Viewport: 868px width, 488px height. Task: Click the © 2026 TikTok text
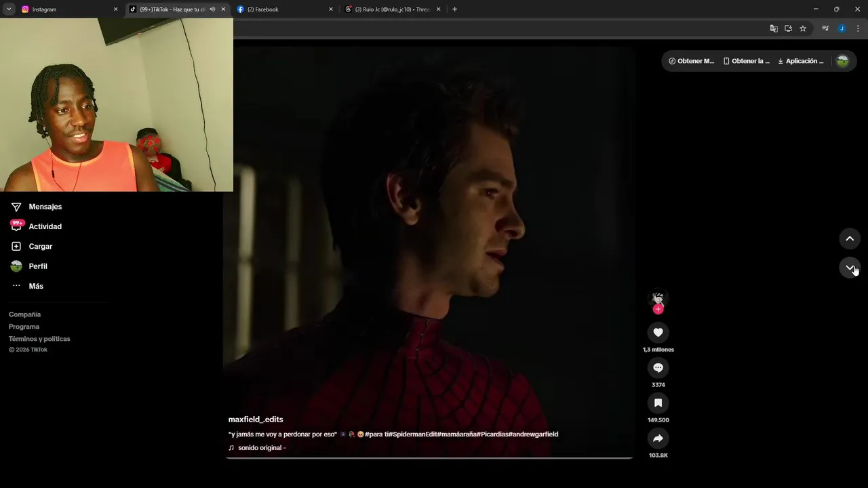(x=28, y=350)
